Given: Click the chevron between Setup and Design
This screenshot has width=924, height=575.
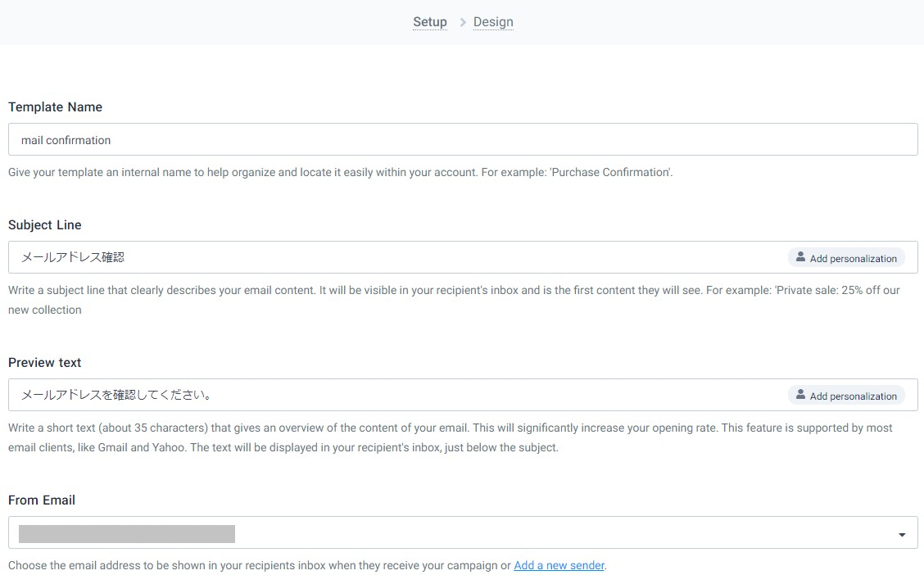Looking at the screenshot, I should click(x=463, y=23).
